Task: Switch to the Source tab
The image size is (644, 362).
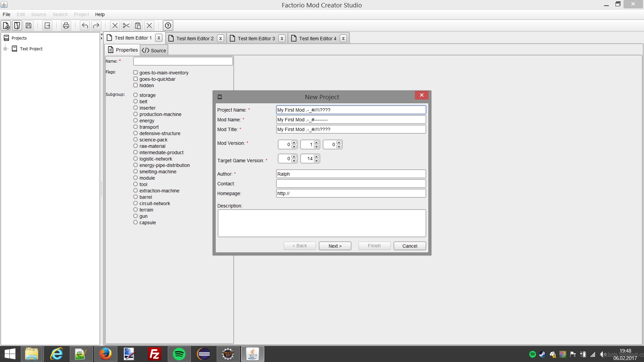Action: pyautogui.click(x=154, y=50)
